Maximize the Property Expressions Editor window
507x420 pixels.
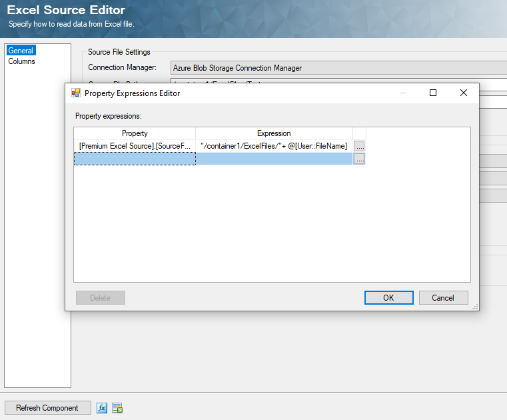pyautogui.click(x=433, y=93)
